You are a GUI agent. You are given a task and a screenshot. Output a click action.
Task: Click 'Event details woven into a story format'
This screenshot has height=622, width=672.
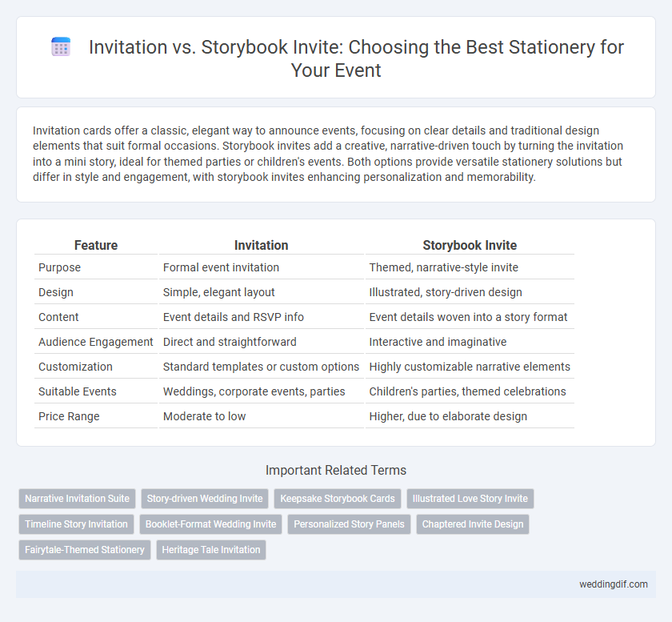coord(470,317)
